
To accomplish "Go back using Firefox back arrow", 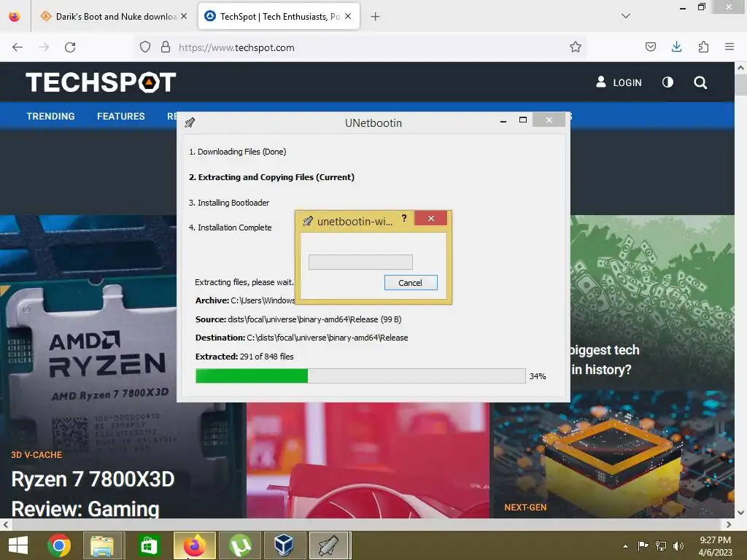I will tap(18, 47).
